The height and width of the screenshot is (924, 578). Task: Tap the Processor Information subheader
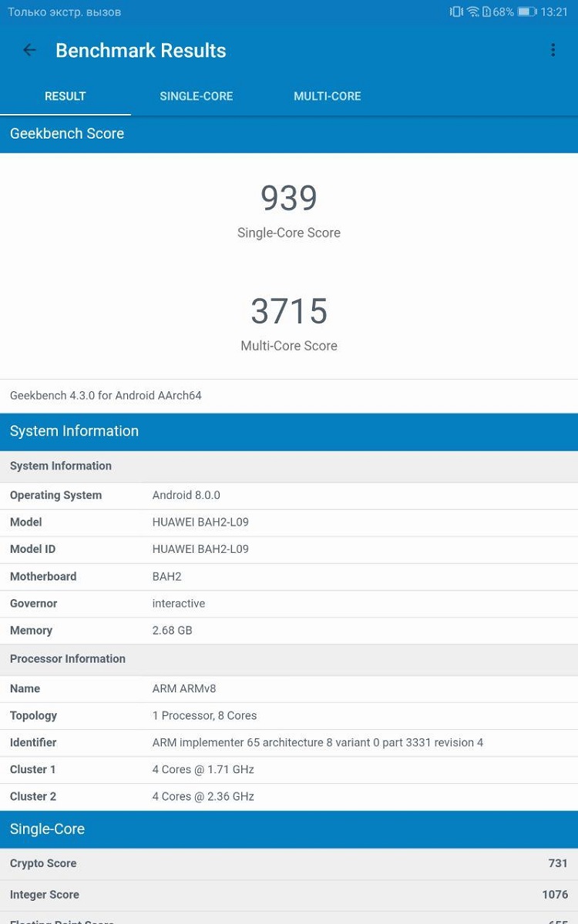(289, 659)
